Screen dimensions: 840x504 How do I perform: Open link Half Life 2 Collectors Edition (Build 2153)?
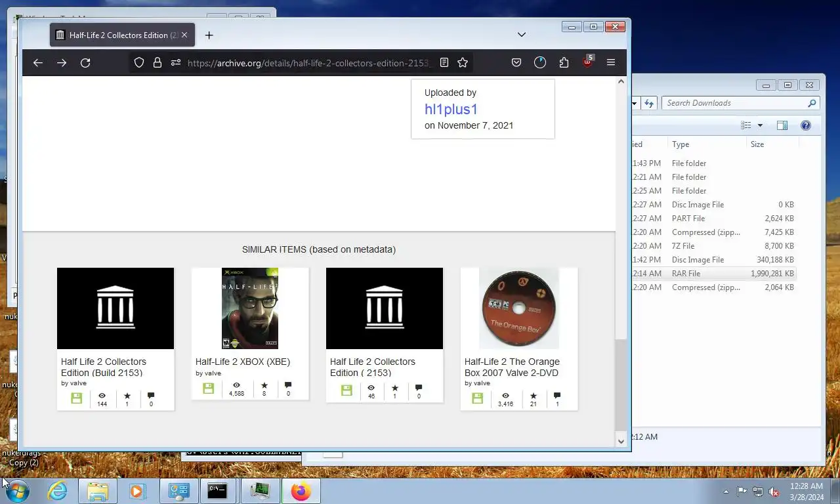tap(104, 367)
